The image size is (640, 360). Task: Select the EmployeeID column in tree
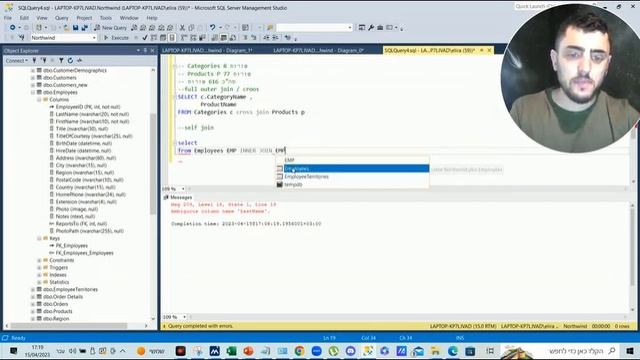click(x=88, y=107)
